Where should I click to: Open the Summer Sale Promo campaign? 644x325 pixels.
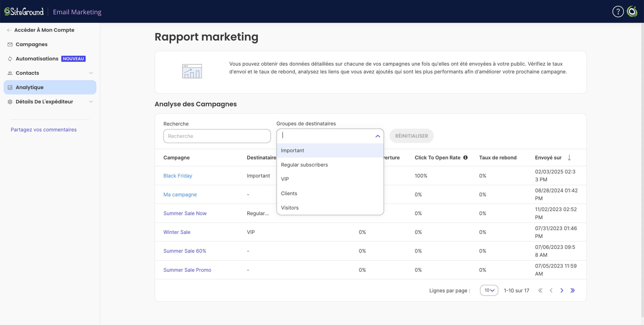[187, 270]
